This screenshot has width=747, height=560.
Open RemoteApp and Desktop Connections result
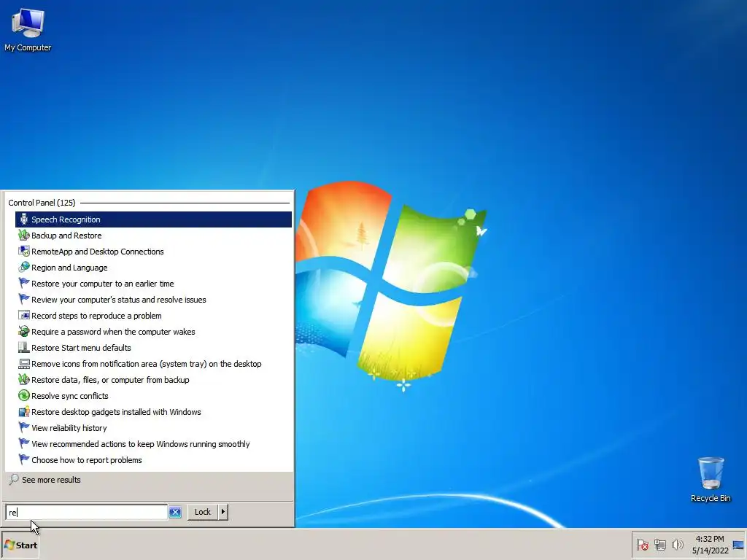point(153,252)
